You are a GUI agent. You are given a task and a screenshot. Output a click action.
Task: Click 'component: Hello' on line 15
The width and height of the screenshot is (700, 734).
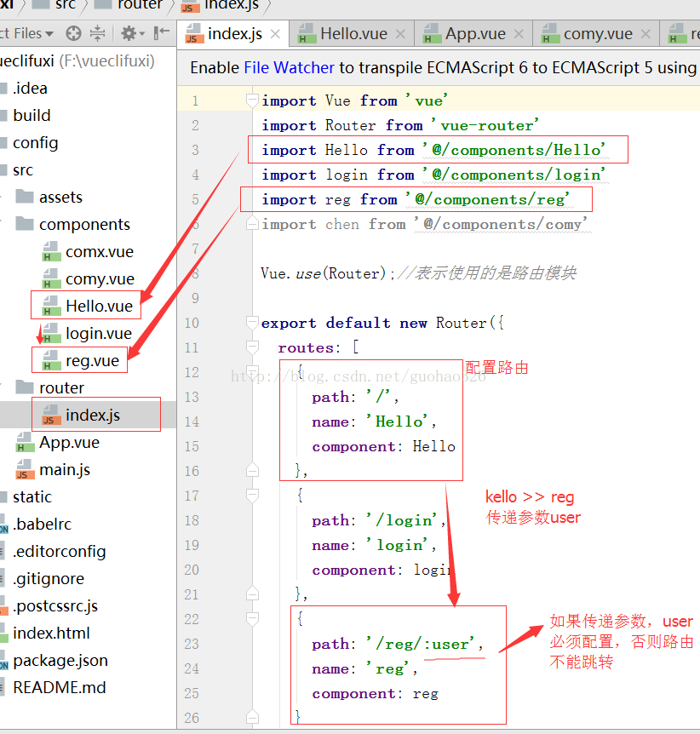point(383,446)
